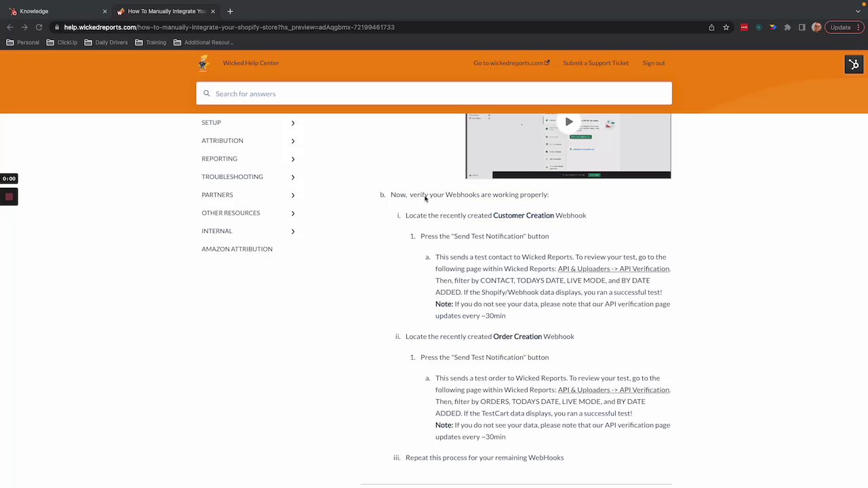This screenshot has width=868, height=488.
Task: Select the REPORTING sidebar label
Action: (219, 159)
